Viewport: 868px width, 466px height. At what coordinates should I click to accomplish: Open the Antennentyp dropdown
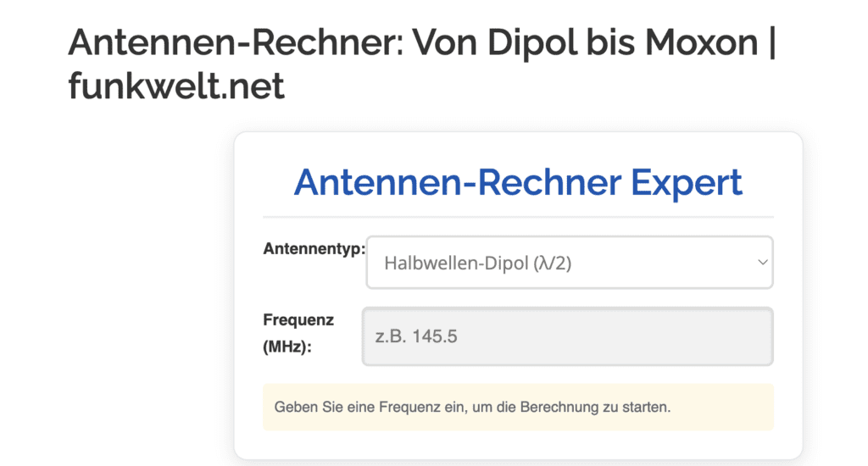569,263
